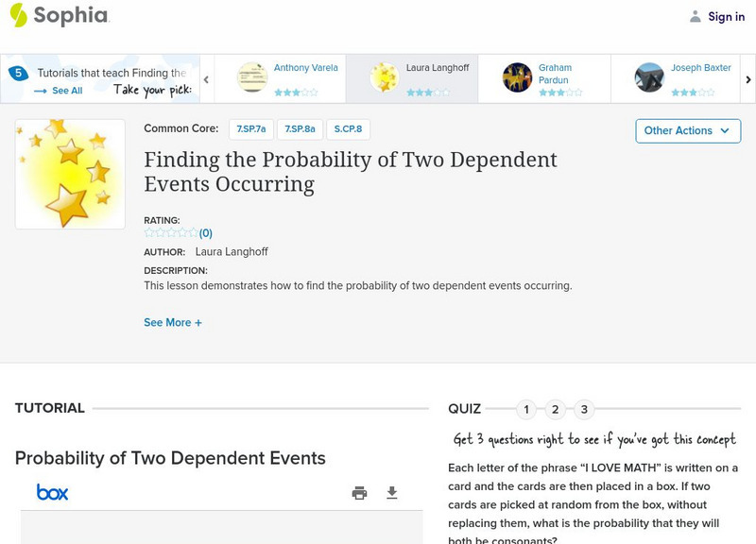Expand See More + description

[x=173, y=322]
